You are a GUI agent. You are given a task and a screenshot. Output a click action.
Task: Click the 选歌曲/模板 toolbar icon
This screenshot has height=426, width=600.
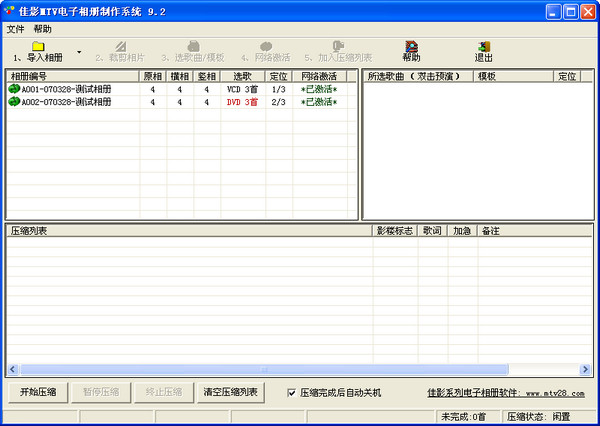193,46
